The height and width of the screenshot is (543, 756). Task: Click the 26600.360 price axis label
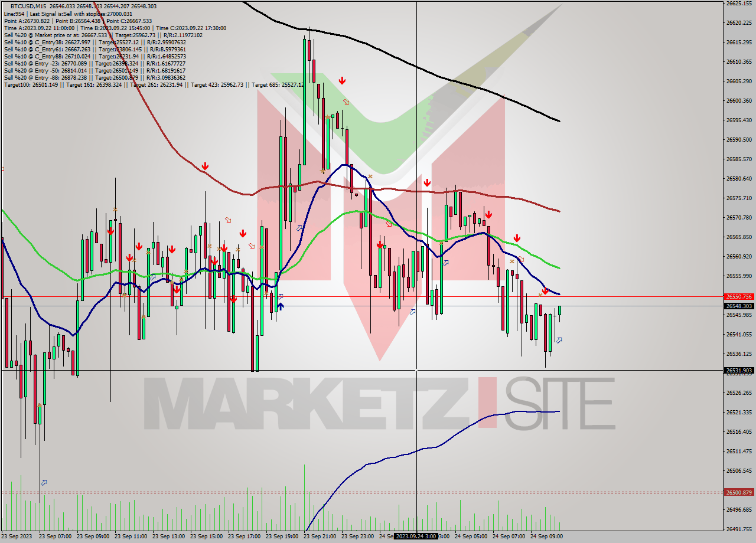[738, 100]
